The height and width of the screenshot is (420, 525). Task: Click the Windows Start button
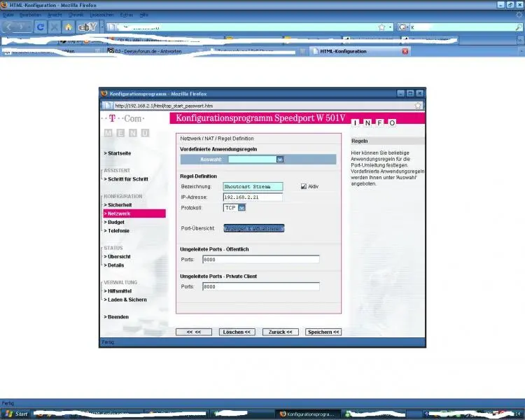[x=17, y=414]
